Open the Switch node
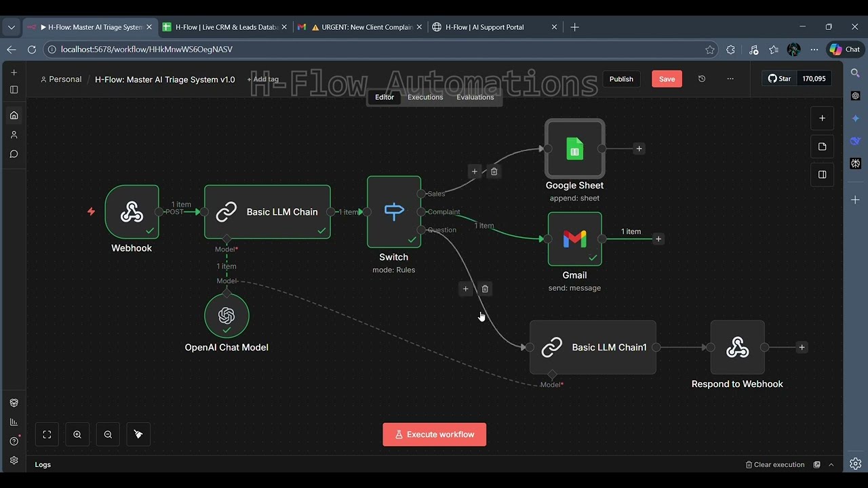Image resolution: width=868 pixels, height=488 pixels. tap(394, 212)
